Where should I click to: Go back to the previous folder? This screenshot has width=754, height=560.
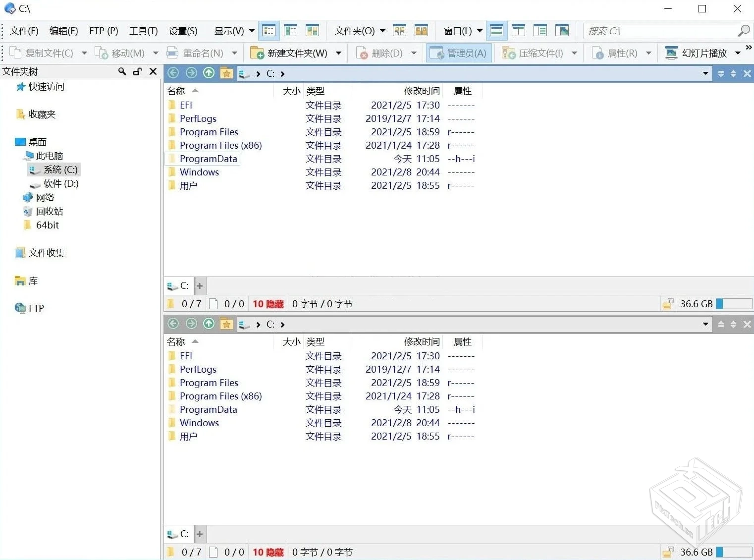[173, 73]
